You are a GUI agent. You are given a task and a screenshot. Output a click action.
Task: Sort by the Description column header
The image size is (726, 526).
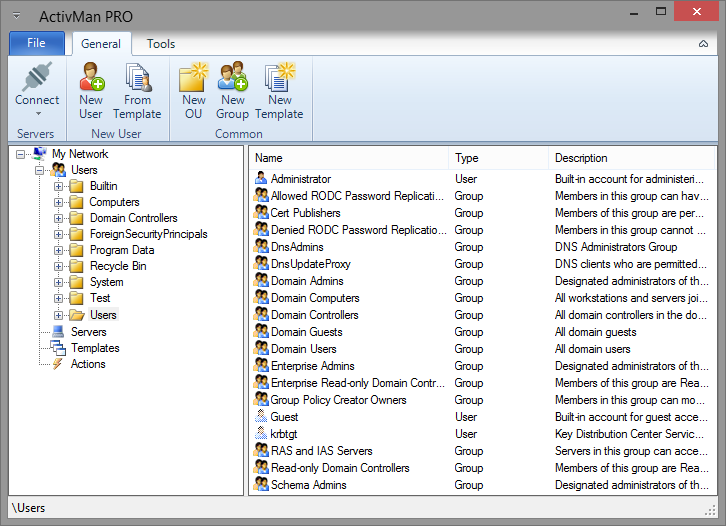pyautogui.click(x=632, y=158)
